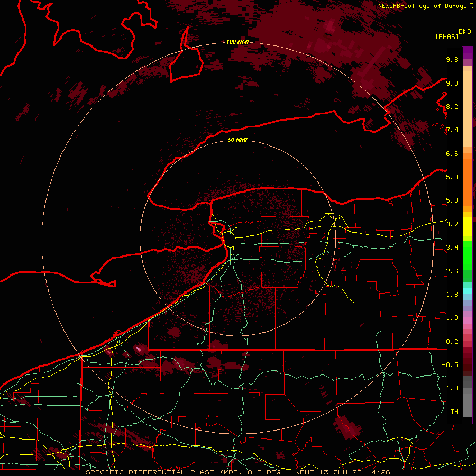Click the [PHAS] units label
Screen dimensions: 476x476
click(447, 36)
